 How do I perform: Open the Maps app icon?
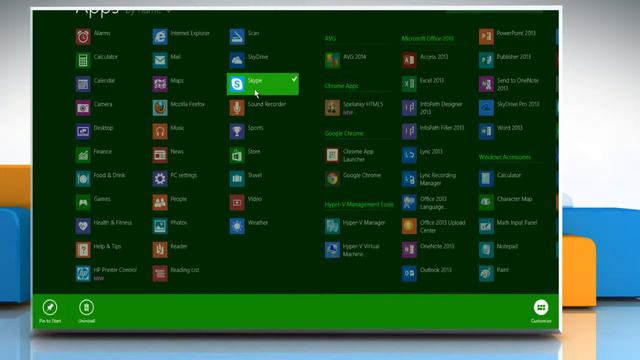[160, 84]
